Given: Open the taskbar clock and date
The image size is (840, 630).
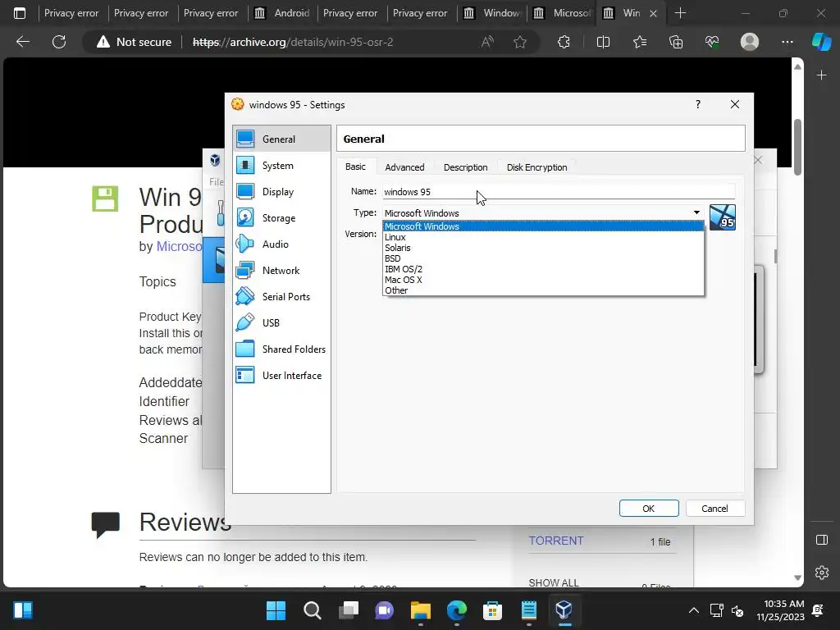Looking at the screenshot, I should tap(781, 610).
